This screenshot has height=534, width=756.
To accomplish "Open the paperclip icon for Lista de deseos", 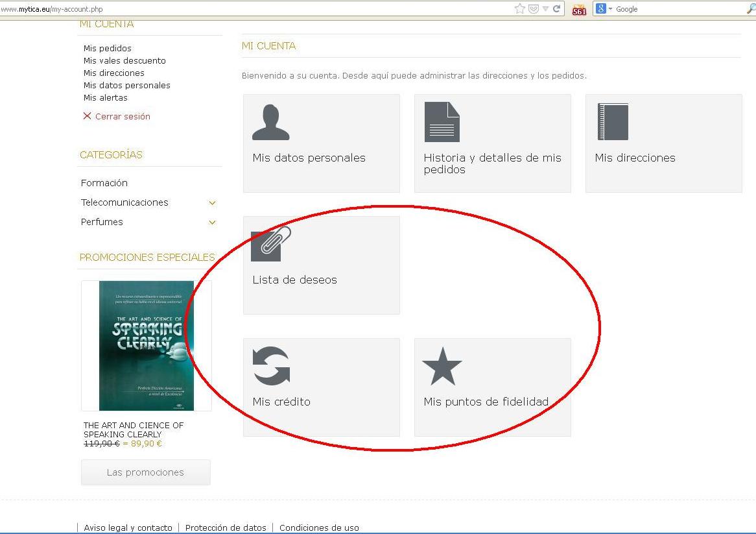I will (271, 243).
